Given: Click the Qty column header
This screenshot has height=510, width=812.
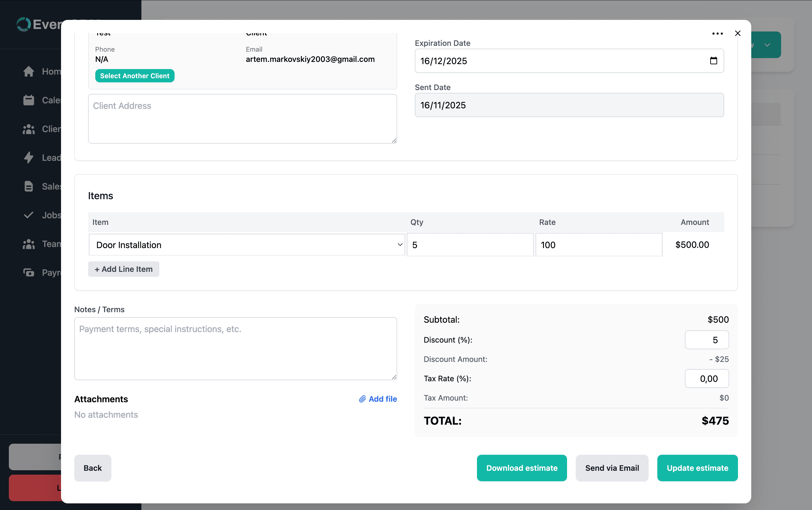Looking at the screenshot, I should tap(417, 222).
